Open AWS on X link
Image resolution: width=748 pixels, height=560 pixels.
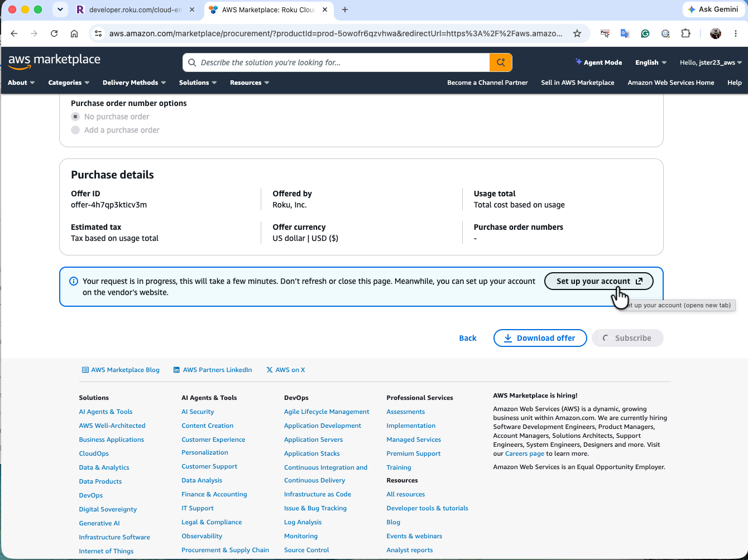click(x=286, y=370)
